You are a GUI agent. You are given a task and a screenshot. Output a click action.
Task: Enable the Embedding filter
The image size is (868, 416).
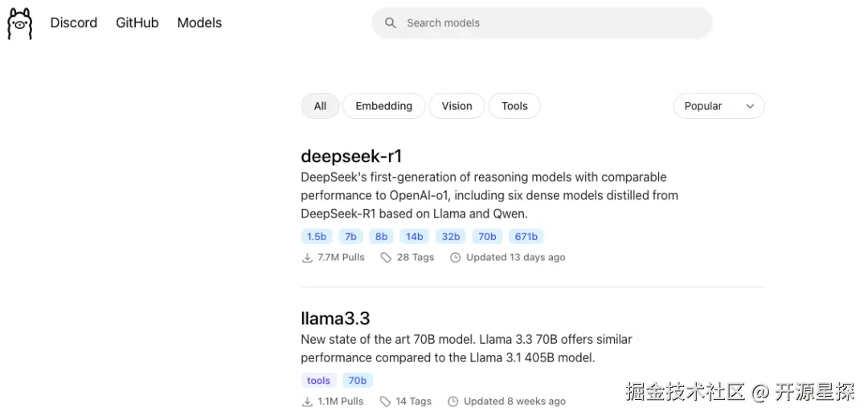[x=383, y=106]
